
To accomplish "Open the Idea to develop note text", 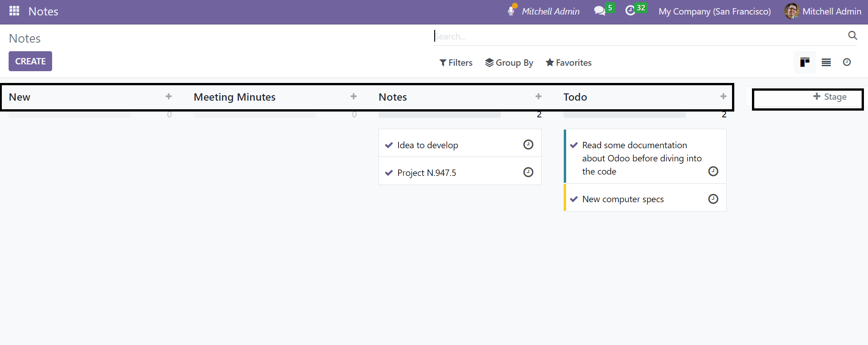I will click(x=428, y=145).
